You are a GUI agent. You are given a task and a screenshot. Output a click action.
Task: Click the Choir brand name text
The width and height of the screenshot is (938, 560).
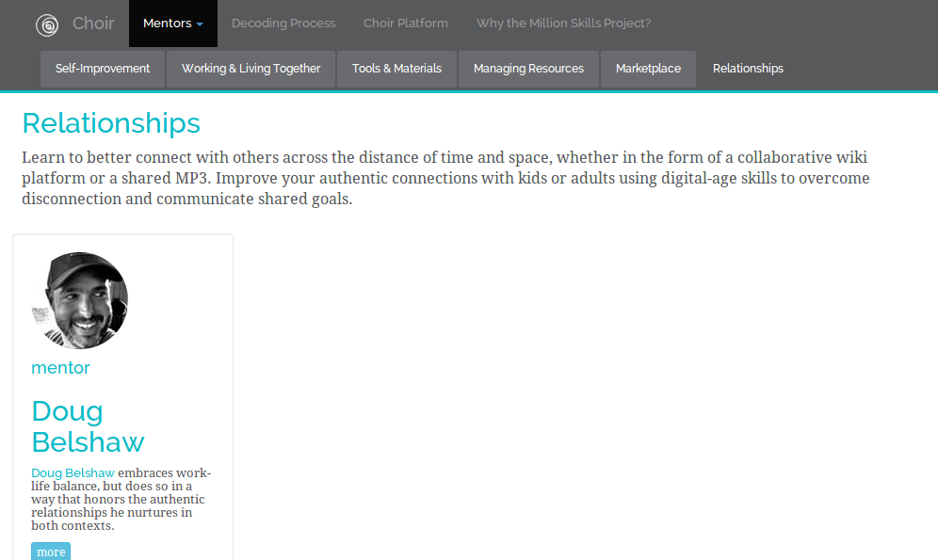point(93,24)
